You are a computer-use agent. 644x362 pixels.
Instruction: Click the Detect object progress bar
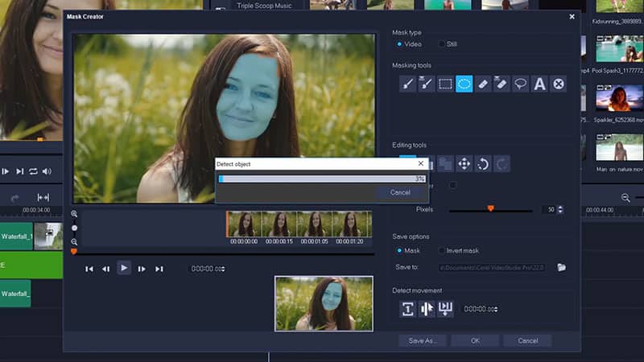pyautogui.click(x=322, y=179)
